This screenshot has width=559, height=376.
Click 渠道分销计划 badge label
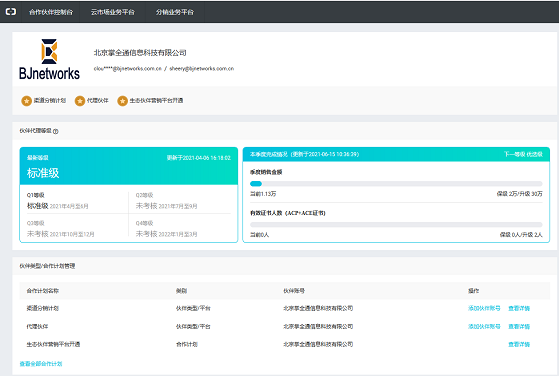pos(50,101)
